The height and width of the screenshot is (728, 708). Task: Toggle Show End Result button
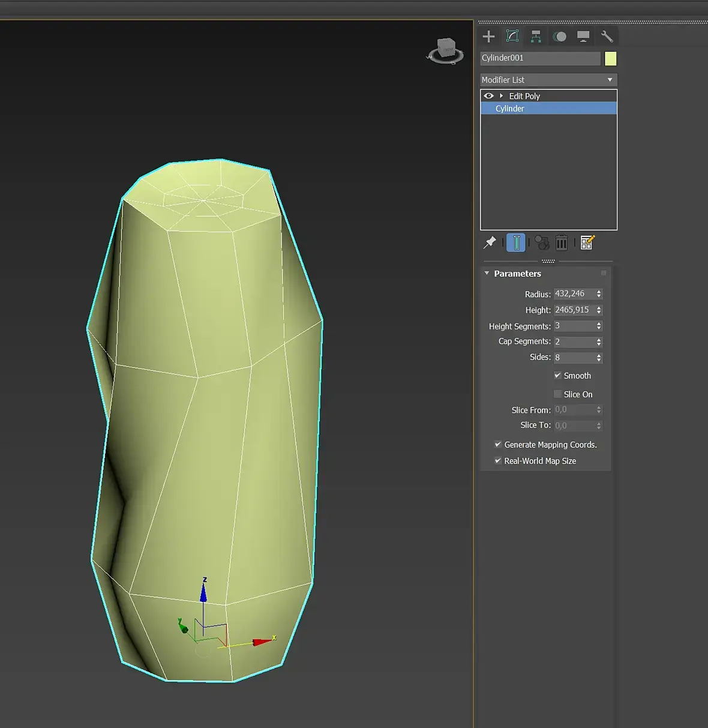[516, 242]
